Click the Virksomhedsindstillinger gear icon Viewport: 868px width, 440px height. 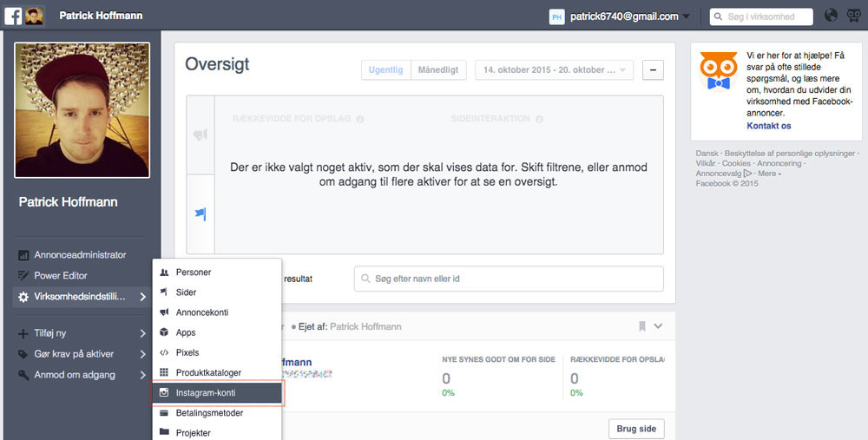click(x=23, y=297)
